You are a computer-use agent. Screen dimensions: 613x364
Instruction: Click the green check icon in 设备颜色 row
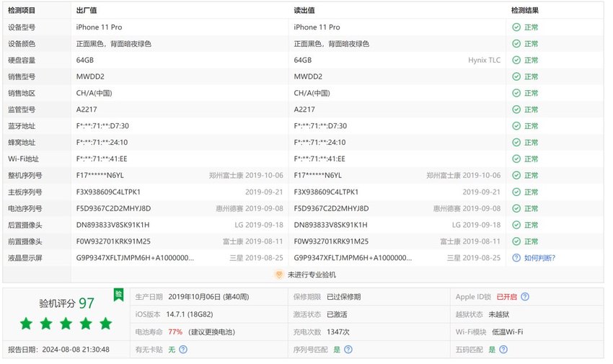516,44
